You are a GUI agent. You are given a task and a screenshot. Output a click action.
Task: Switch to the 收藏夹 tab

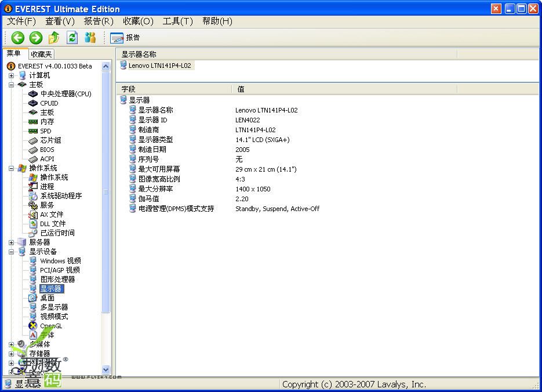click(x=41, y=55)
